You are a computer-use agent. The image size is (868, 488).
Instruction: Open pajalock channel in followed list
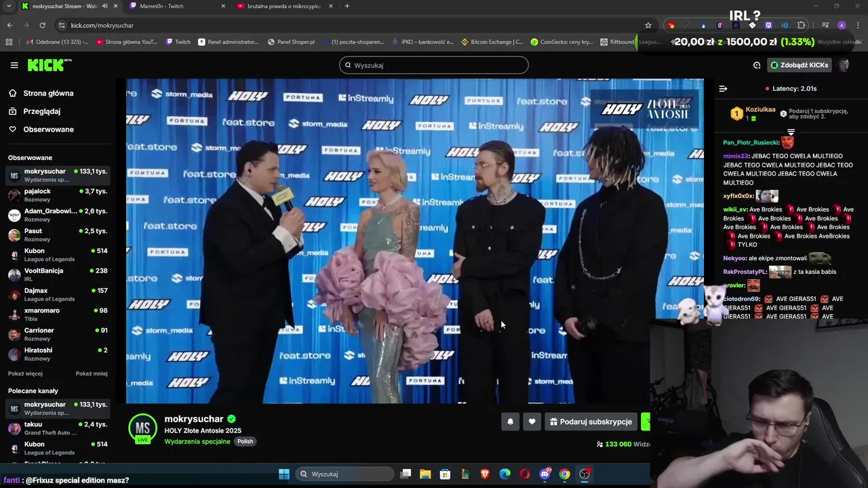click(58, 195)
